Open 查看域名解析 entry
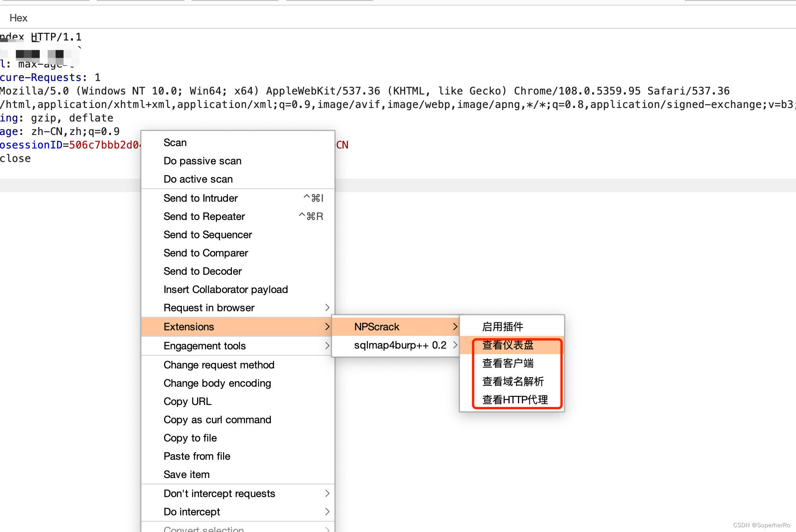Screen dimensions: 796x532 tap(513, 382)
